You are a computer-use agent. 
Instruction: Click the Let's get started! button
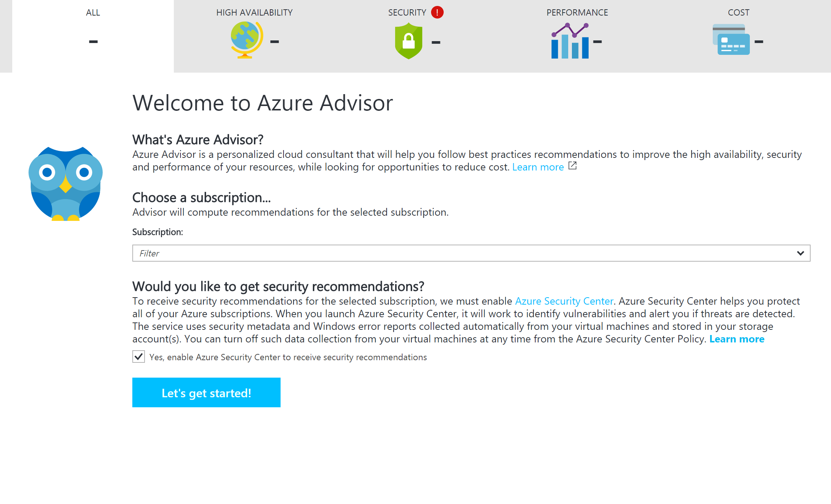(x=206, y=392)
